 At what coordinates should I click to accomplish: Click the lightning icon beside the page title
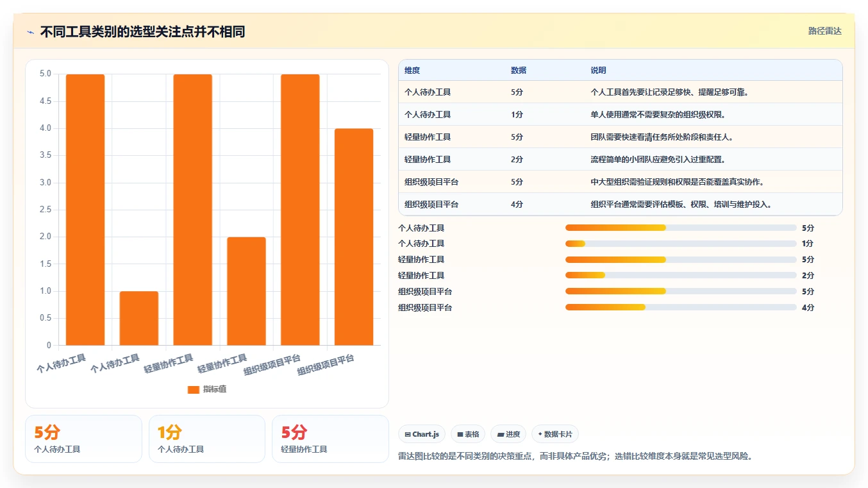click(x=31, y=32)
